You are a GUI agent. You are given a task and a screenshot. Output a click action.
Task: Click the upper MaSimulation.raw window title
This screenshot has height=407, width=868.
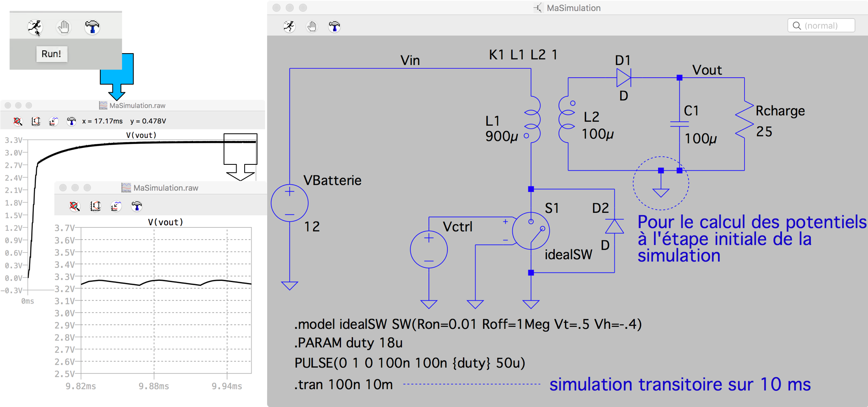point(137,106)
